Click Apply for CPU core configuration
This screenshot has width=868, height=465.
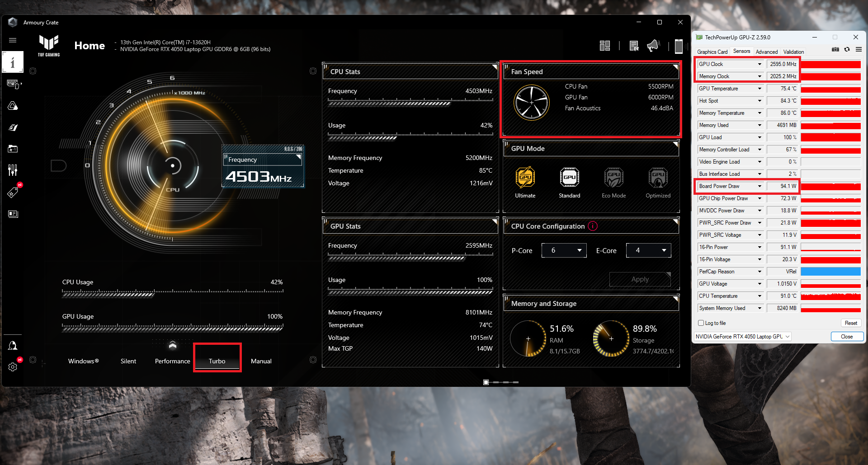640,279
